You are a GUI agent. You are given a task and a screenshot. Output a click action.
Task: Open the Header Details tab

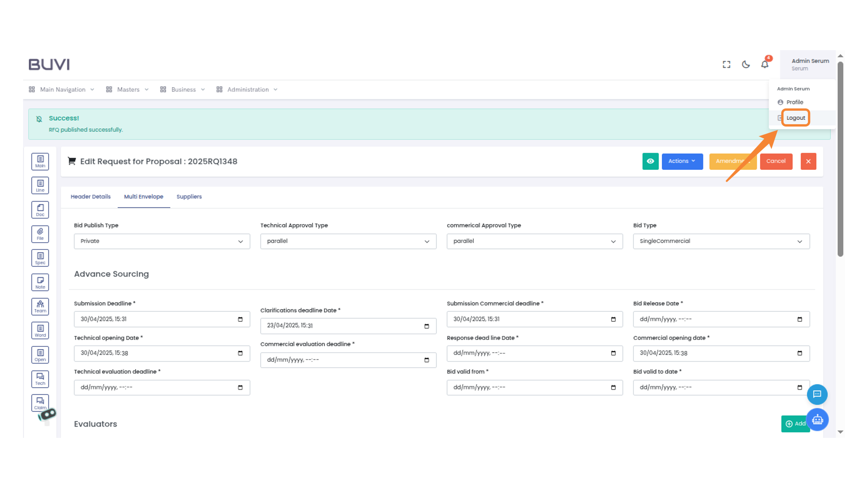90,197
